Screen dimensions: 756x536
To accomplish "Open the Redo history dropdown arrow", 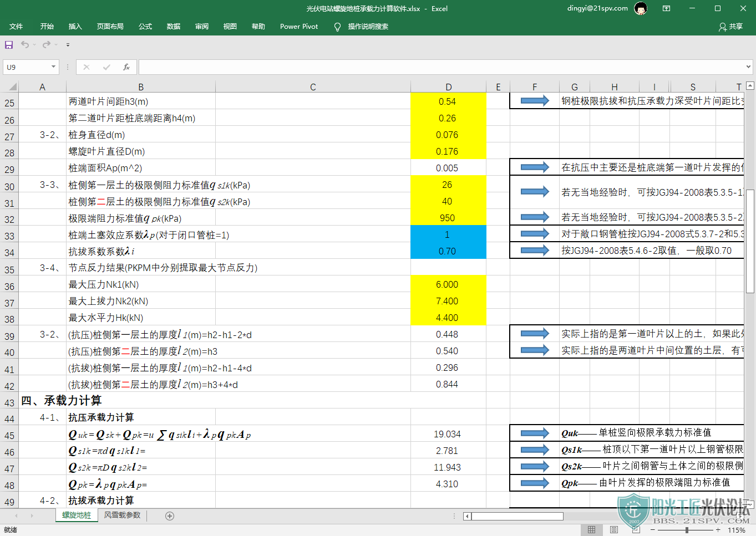I will pos(56,44).
